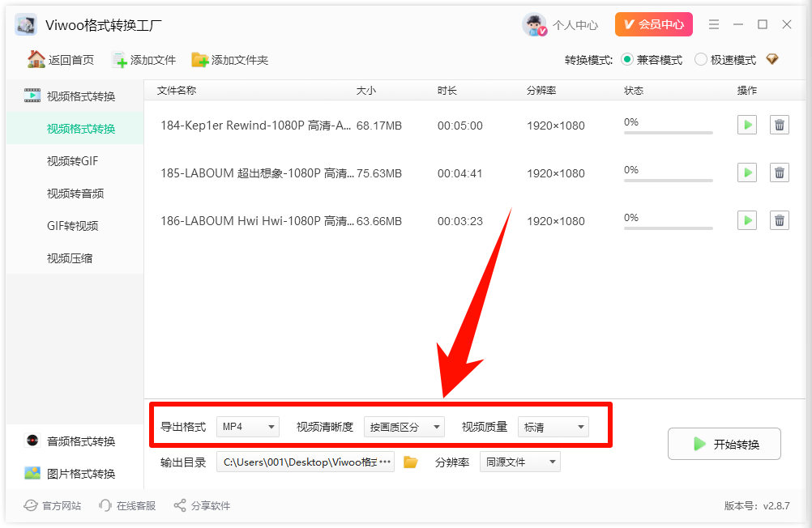Screen dimensions: 812x528
Task: Click the 添加文件 add file button
Action: coord(144,60)
